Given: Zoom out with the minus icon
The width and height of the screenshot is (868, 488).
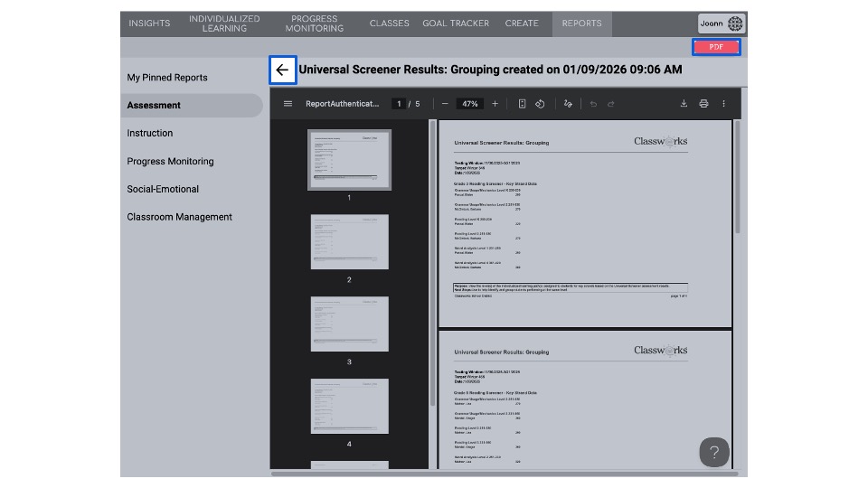Looking at the screenshot, I should tap(445, 103).
